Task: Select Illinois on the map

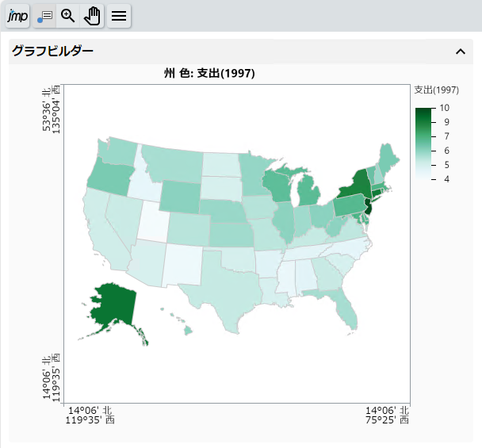Action: 284,221
